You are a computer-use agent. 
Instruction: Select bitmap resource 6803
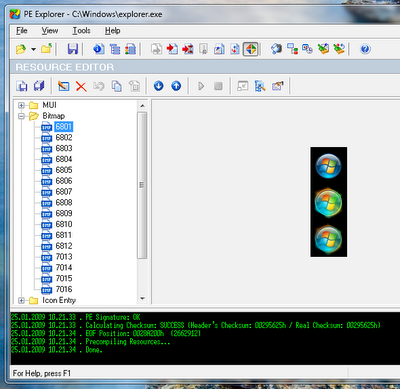(64, 148)
